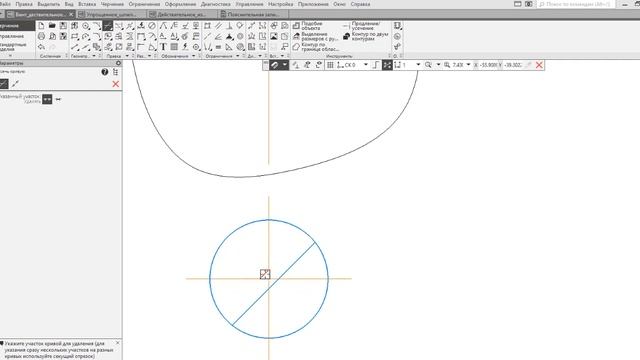The height and width of the screenshot is (360, 640).
Task: Select the Line segment tool
Action: 75,47
